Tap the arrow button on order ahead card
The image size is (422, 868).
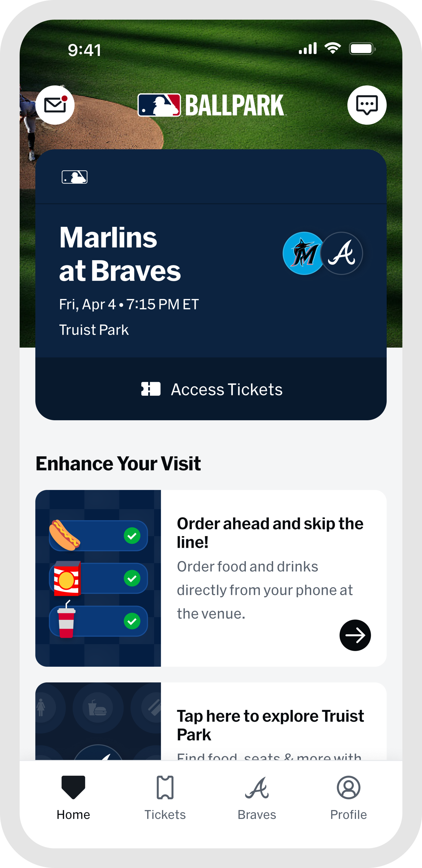pyautogui.click(x=355, y=635)
